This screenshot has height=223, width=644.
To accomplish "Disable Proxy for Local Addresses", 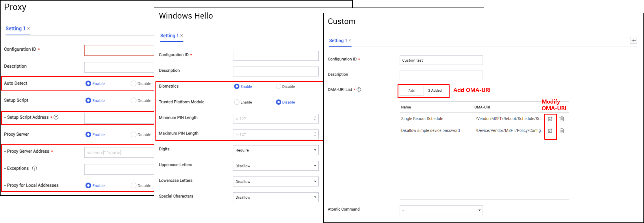I will [133, 185].
